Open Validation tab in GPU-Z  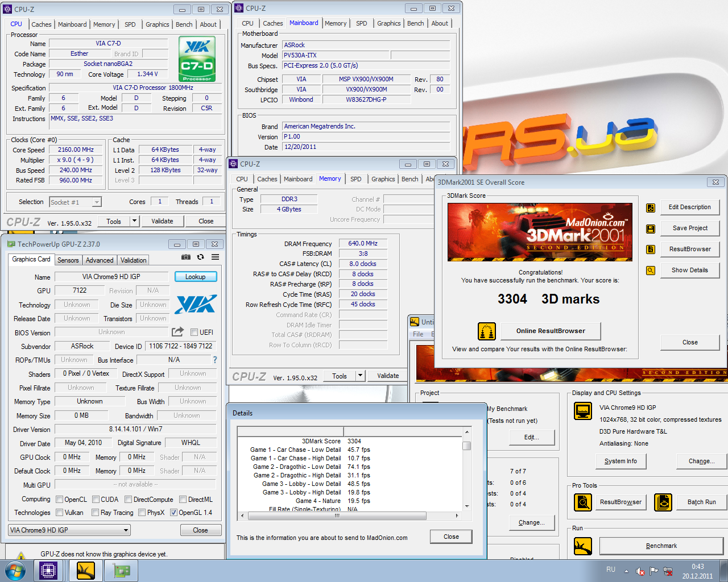133,260
